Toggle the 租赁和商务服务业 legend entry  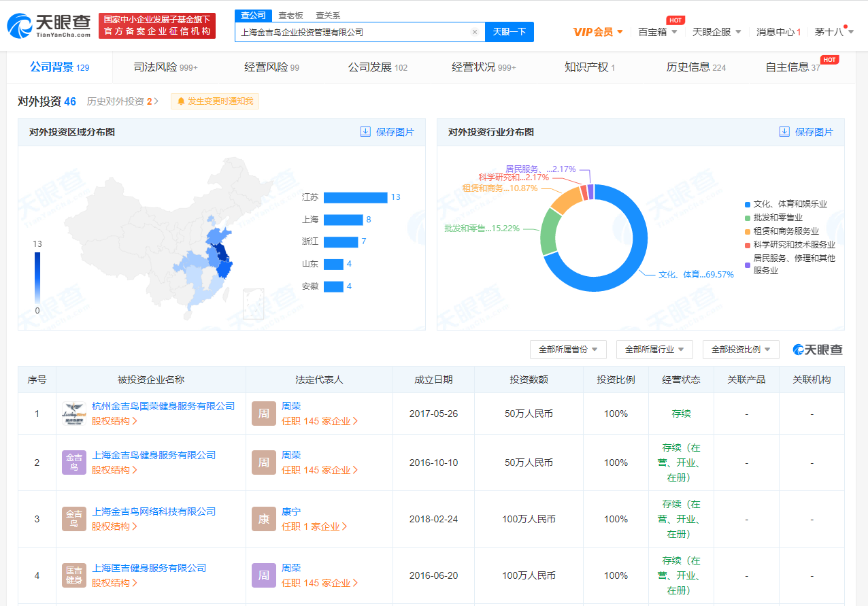785,231
